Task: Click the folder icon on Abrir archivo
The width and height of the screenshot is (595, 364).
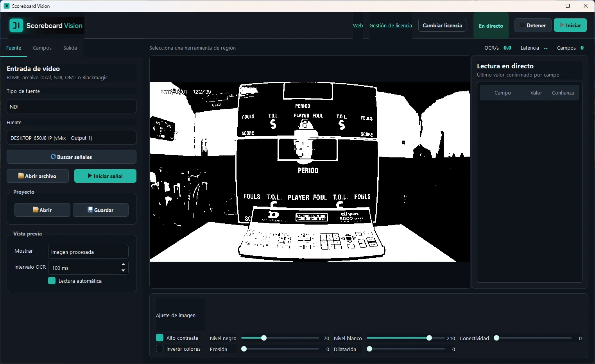Action: (x=21, y=176)
